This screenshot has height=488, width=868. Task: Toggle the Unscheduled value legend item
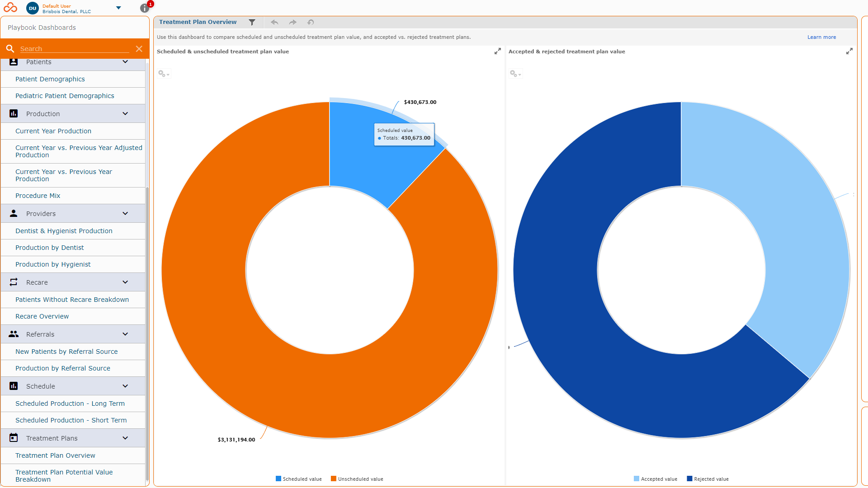(357, 479)
